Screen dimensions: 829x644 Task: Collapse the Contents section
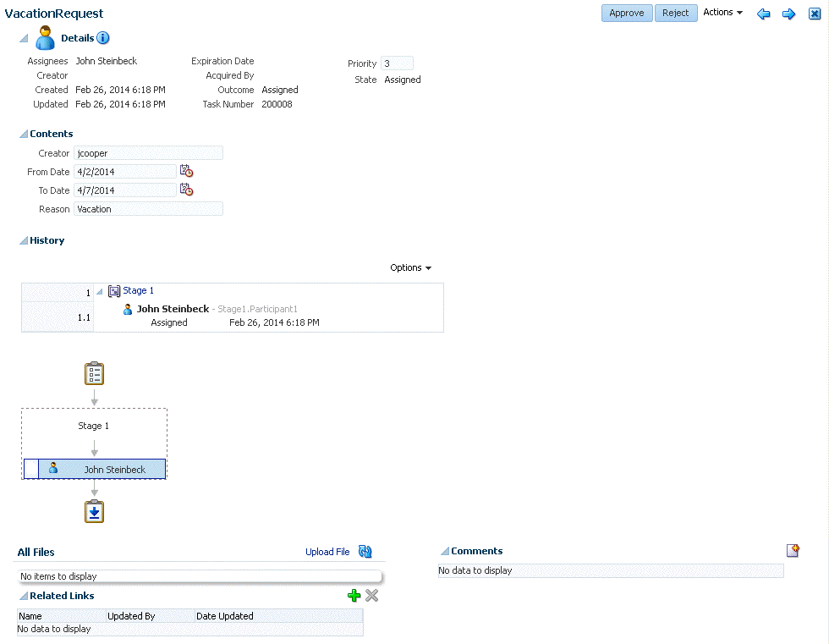click(24, 134)
